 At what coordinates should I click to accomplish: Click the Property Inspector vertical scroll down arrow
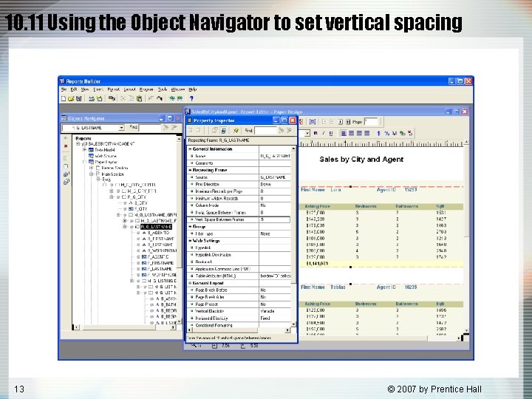click(293, 324)
